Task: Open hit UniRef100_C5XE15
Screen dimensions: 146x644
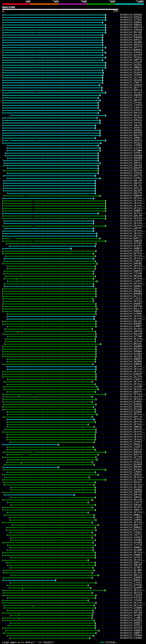Action: coord(131,178)
